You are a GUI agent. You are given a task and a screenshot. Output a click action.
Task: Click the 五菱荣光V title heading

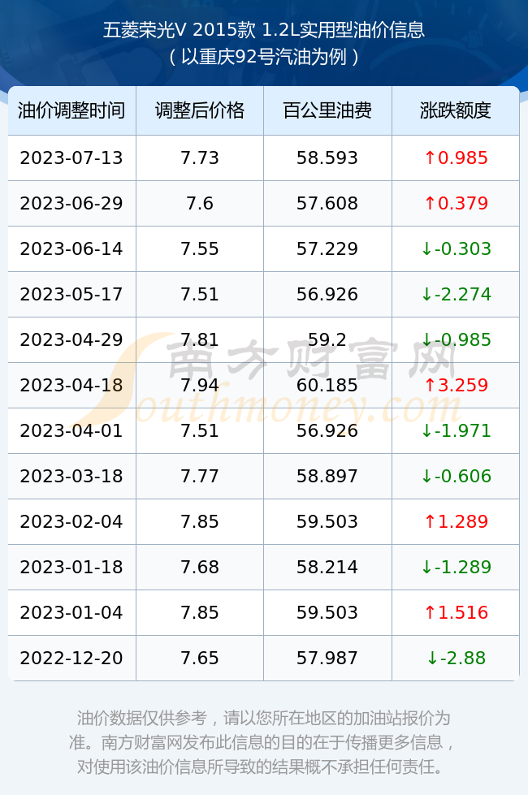click(264, 30)
